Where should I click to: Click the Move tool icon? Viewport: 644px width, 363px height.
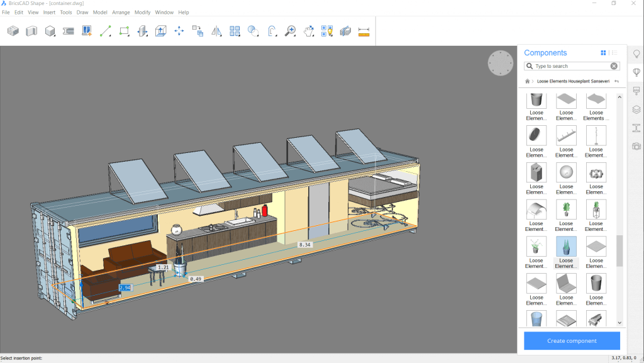pyautogui.click(x=179, y=30)
